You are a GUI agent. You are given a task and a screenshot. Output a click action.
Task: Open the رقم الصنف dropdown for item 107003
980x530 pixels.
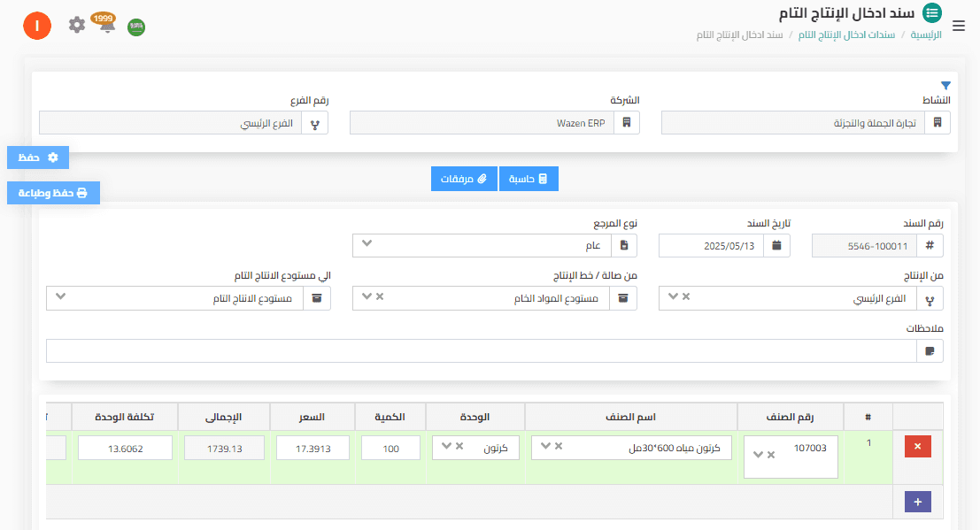[x=759, y=452]
